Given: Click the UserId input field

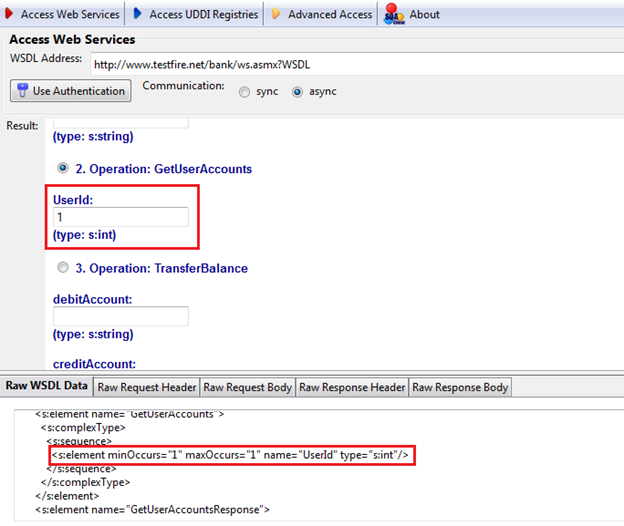Looking at the screenshot, I should 120,217.
